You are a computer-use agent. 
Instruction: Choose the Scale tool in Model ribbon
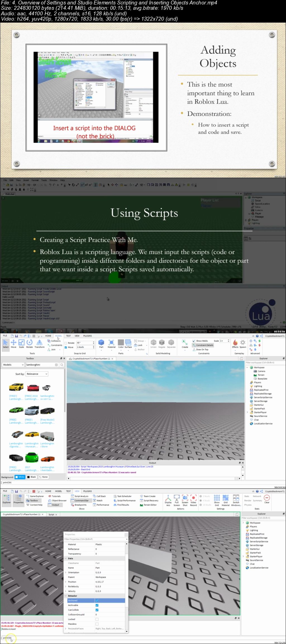(21, 343)
